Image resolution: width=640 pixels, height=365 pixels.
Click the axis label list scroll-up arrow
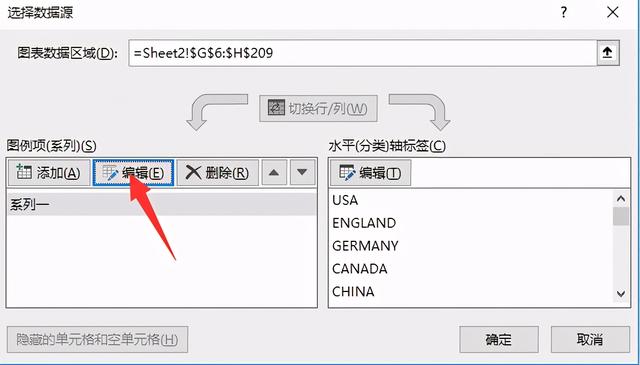[x=621, y=199]
